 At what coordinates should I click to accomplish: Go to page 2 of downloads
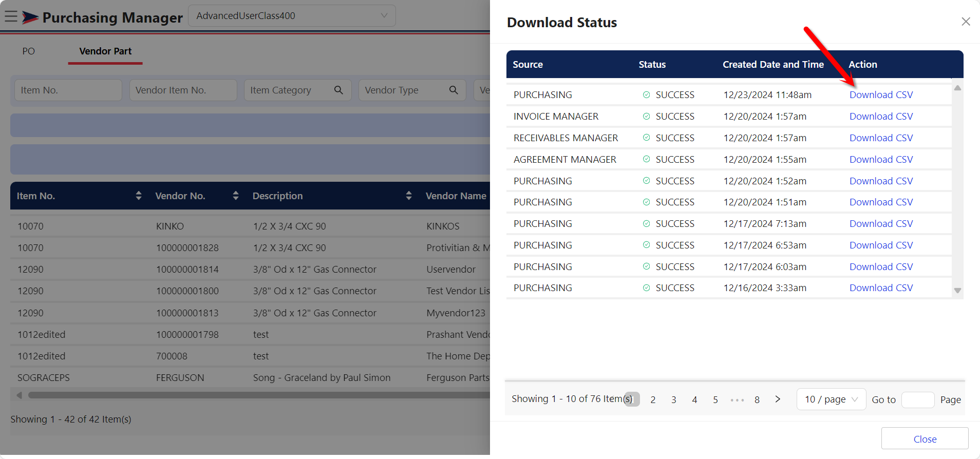[653, 400]
